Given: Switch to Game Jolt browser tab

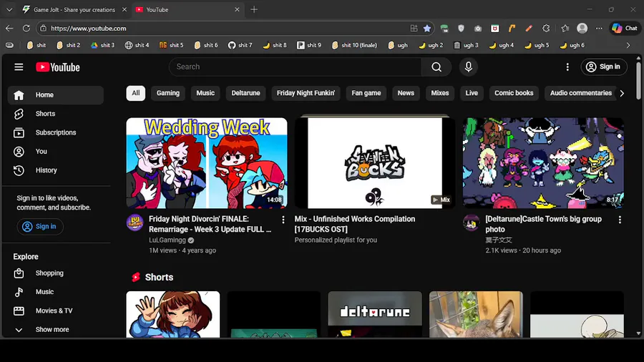Looking at the screenshot, I should click(74, 9).
